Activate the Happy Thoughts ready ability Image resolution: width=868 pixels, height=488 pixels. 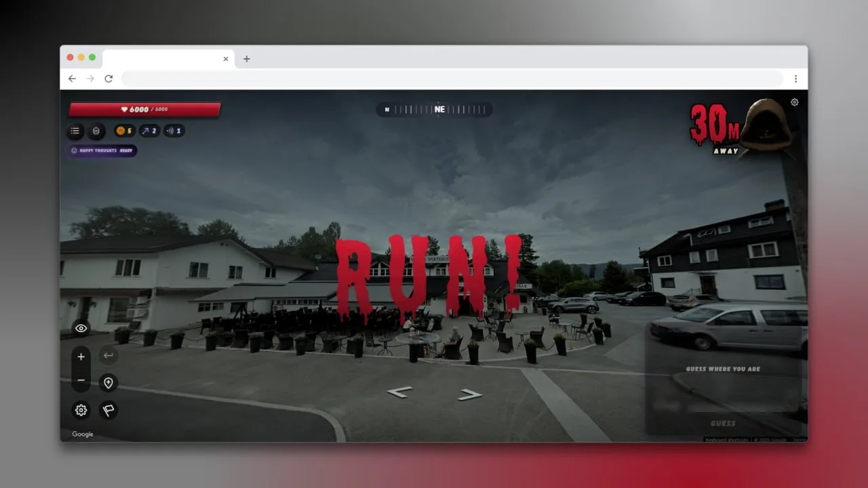pos(102,150)
